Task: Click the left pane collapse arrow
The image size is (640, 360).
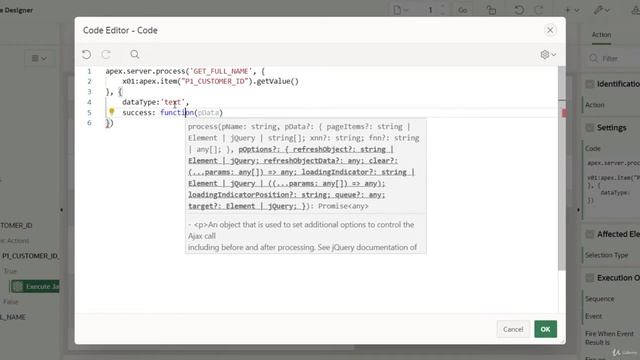Action: point(62,210)
